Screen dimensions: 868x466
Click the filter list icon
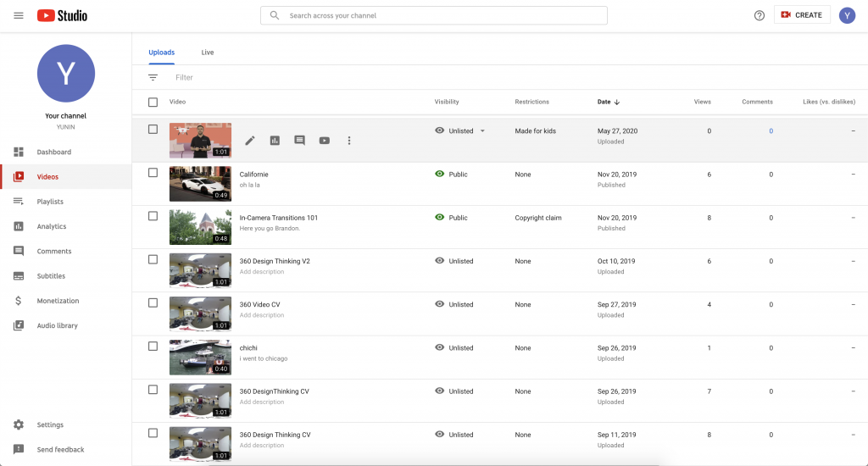tap(153, 77)
